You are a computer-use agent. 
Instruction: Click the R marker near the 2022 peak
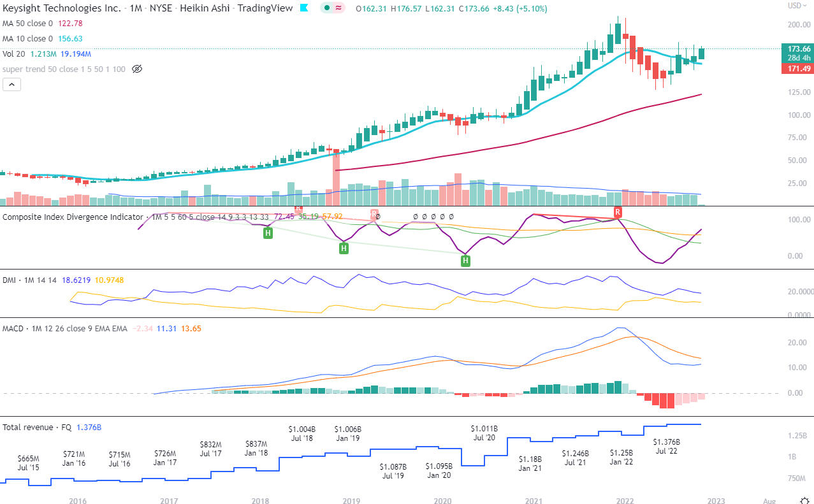[616, 213]
